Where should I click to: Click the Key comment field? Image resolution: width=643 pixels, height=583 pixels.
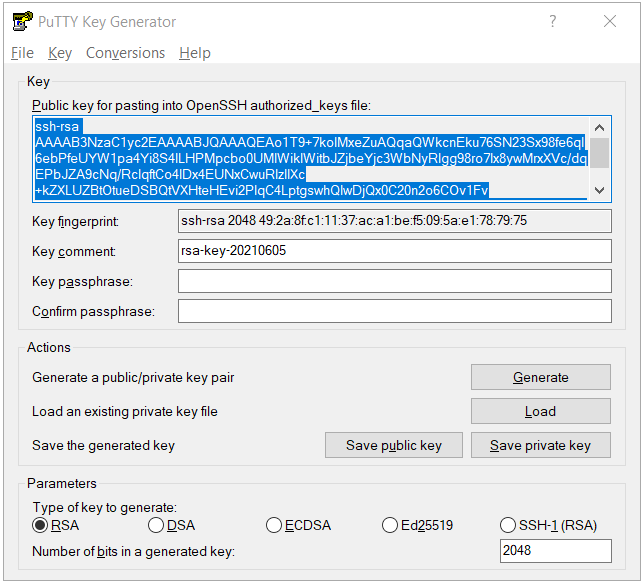[x=394, y=251]
